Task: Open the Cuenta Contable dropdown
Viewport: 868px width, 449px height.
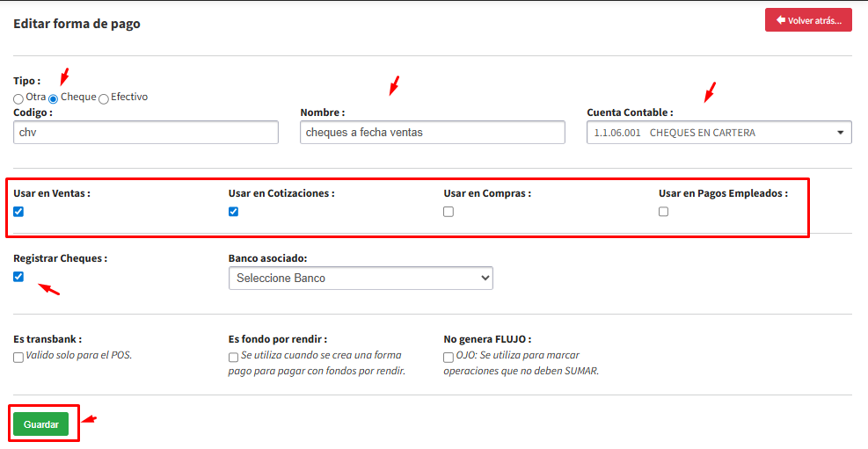Action: 712,133
